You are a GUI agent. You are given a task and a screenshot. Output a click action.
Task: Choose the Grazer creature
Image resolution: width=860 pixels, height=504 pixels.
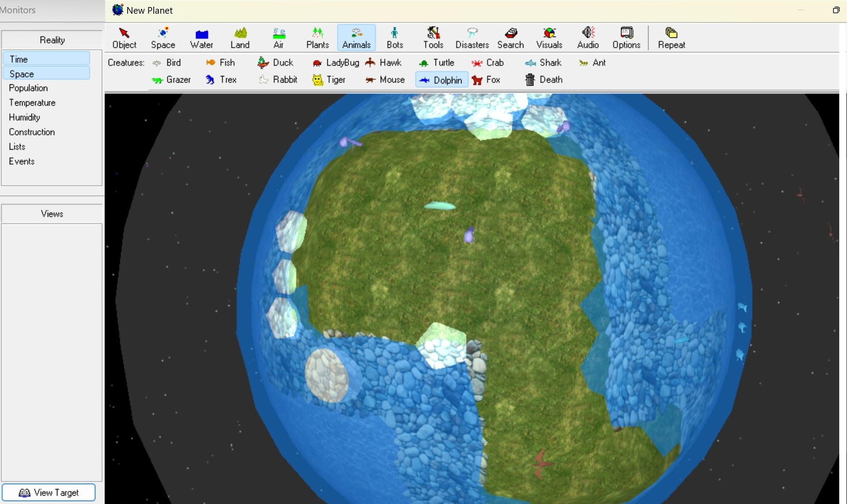pyautogui.click(x=171, y=80)
